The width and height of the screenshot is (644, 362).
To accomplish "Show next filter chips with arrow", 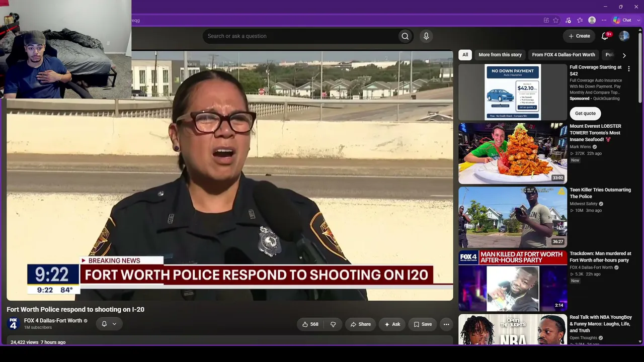I will click(624, 55).
